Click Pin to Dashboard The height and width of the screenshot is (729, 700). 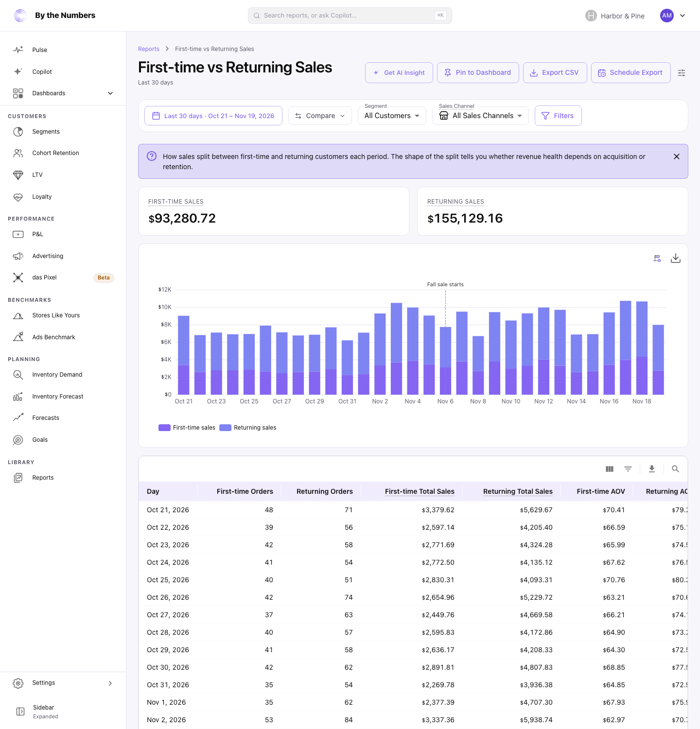(x=478, y=72)
